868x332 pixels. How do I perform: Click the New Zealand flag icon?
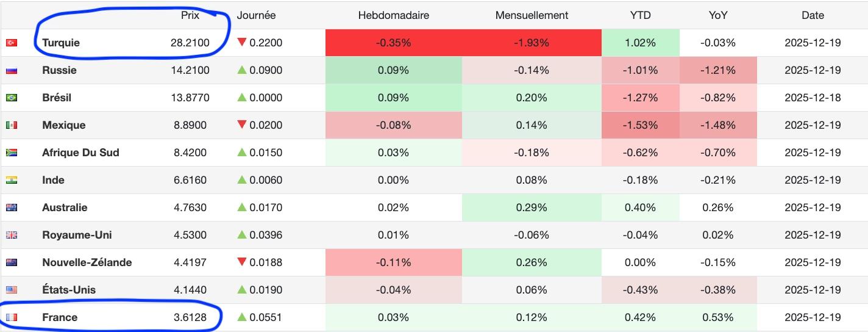click(11, 262)
